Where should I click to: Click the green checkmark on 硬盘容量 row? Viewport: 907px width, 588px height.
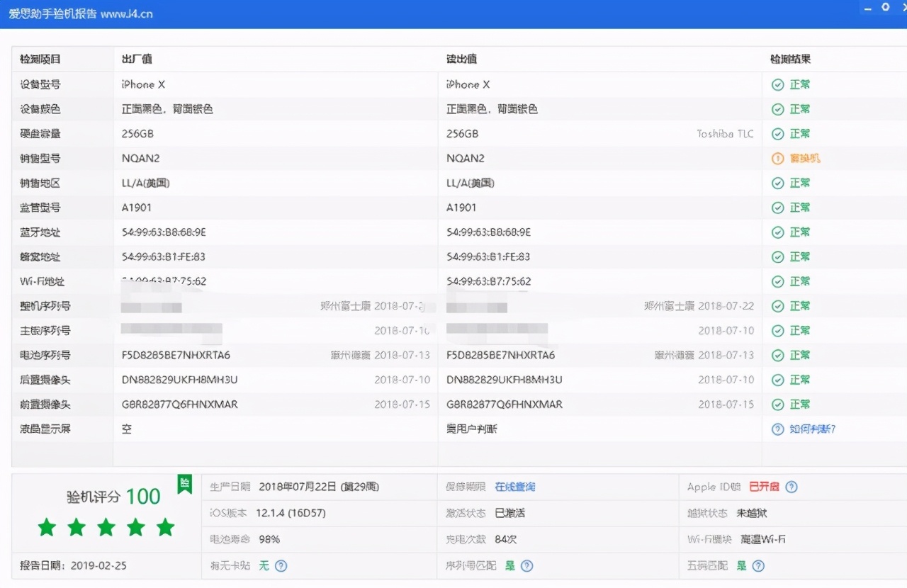[x=777, y=133]
